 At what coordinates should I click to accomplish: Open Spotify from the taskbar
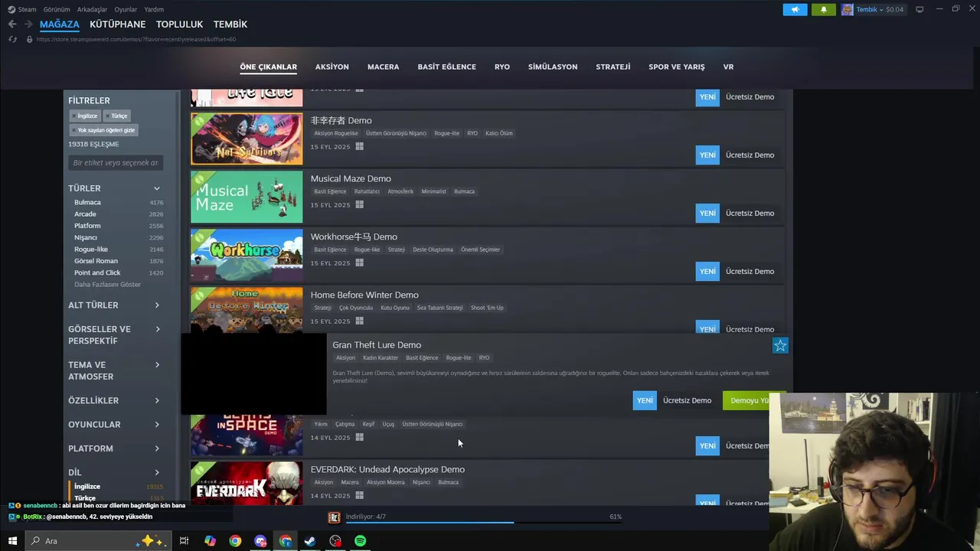point(360,541)
